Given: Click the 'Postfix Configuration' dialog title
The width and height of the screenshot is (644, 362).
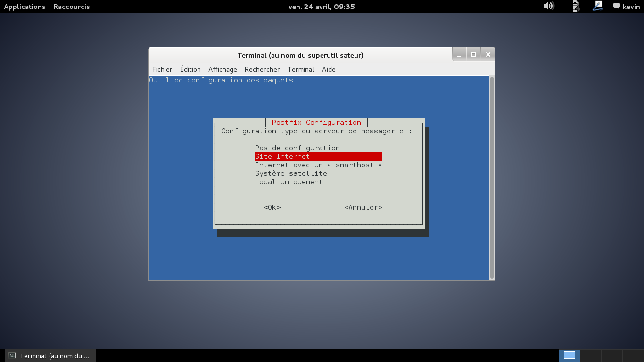Looking at the screenshot, I should (x=316, y=123).
